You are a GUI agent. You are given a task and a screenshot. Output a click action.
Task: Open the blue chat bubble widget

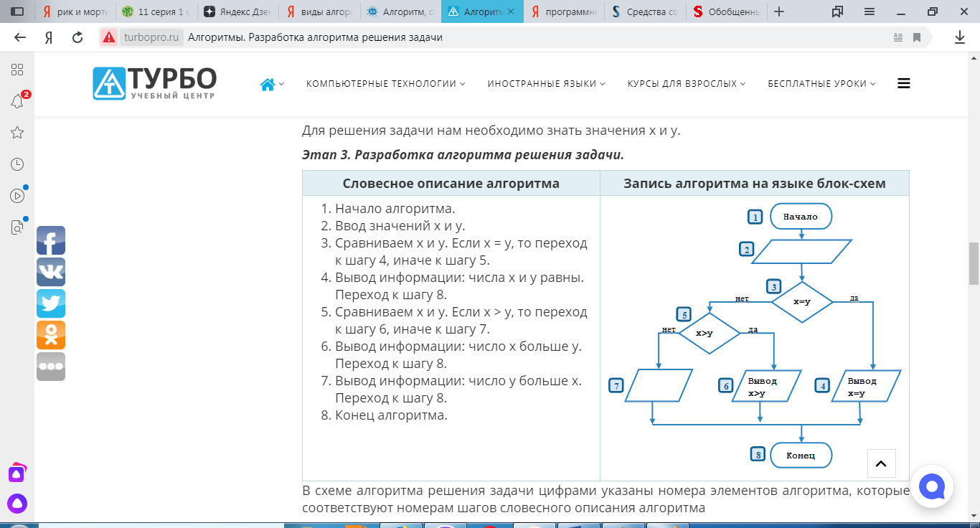932,487
